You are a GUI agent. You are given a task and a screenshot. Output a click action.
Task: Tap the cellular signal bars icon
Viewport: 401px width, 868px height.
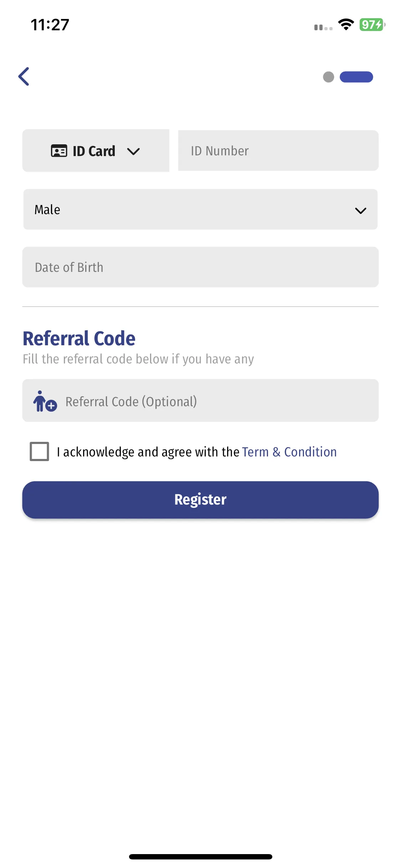(x=323, y=27)
